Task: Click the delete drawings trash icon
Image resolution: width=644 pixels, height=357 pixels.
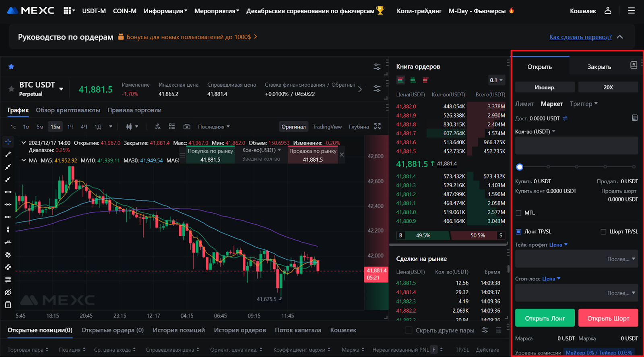Action: tap(8, 305)
